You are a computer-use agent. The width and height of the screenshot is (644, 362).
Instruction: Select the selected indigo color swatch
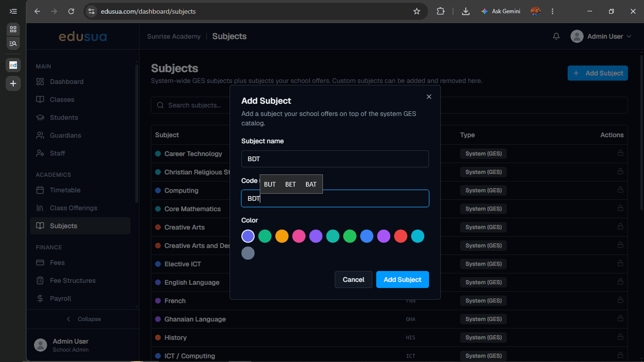[x=248, y=236]
